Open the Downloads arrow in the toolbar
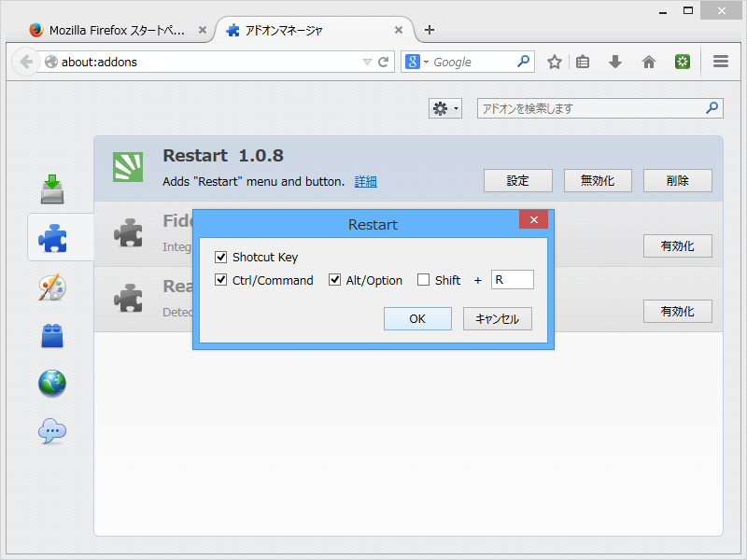This screenshot has height=560, width=747. (615, 61)
